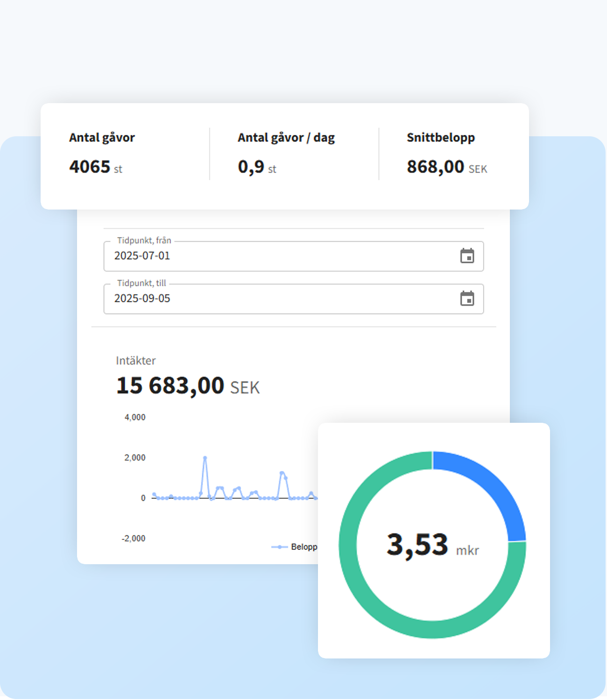The width and height of the screenshot is (607, 700).
Task: Click the tallest peak point in Intäkter chart
Action: 205,458
